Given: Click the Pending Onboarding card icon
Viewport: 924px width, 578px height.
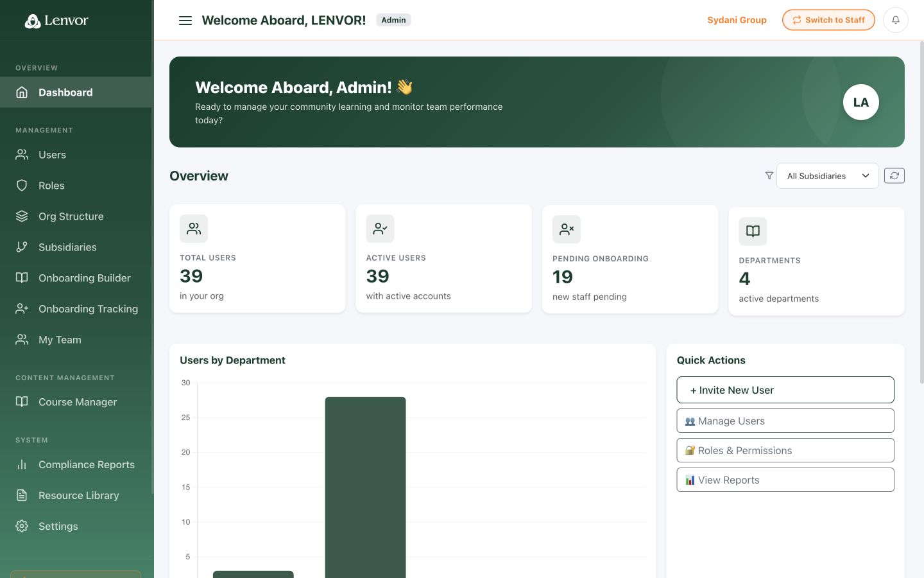Looking at the screenshot, I should (x=567, y=229).
